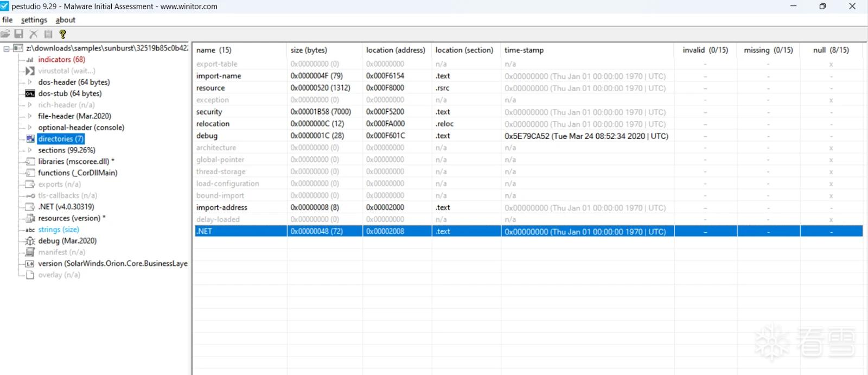This screenshot has height=375, width=868.
Task: Select the resource directory row
Action: tap(529, 88)
